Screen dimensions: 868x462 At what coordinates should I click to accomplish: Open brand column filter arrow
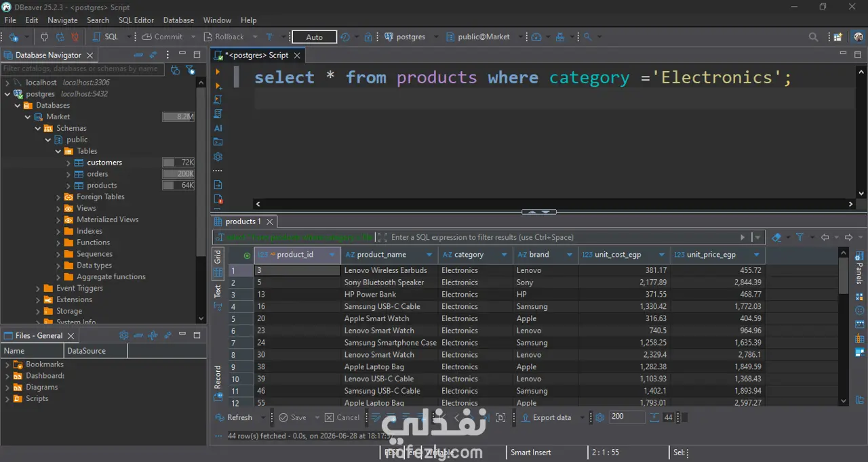click(570, 255)
